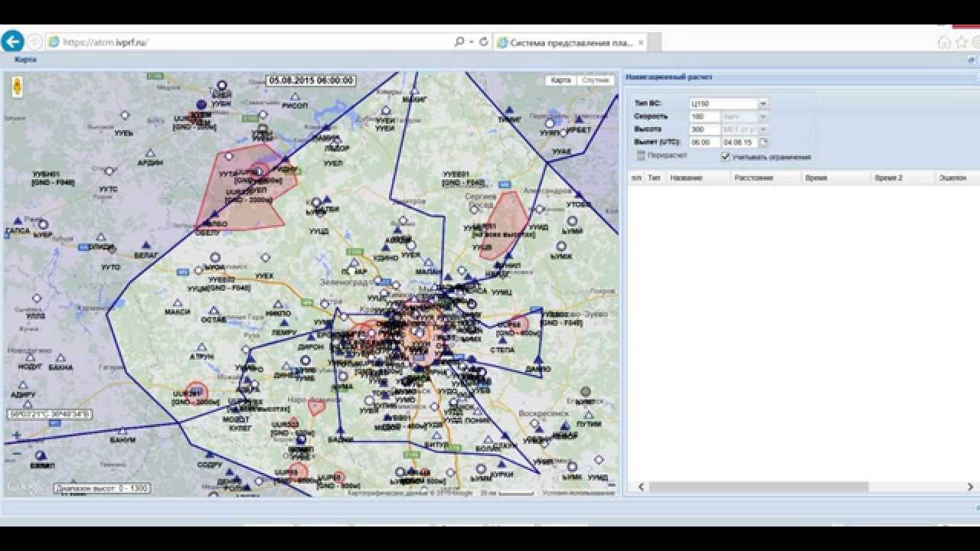
Task: Select the НИКПО waypoint triangle
Action: (x=277, y=305)
